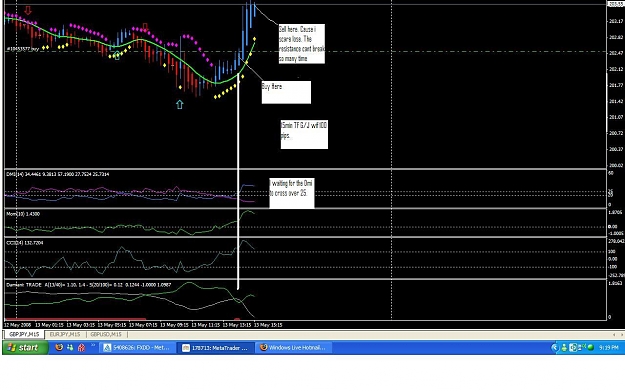The width and height of the screenshot is (625, 391).
Task: Click the Mom(10) 1.4300 indicator label
Action: pyautogui.click(x=23, y=214)
